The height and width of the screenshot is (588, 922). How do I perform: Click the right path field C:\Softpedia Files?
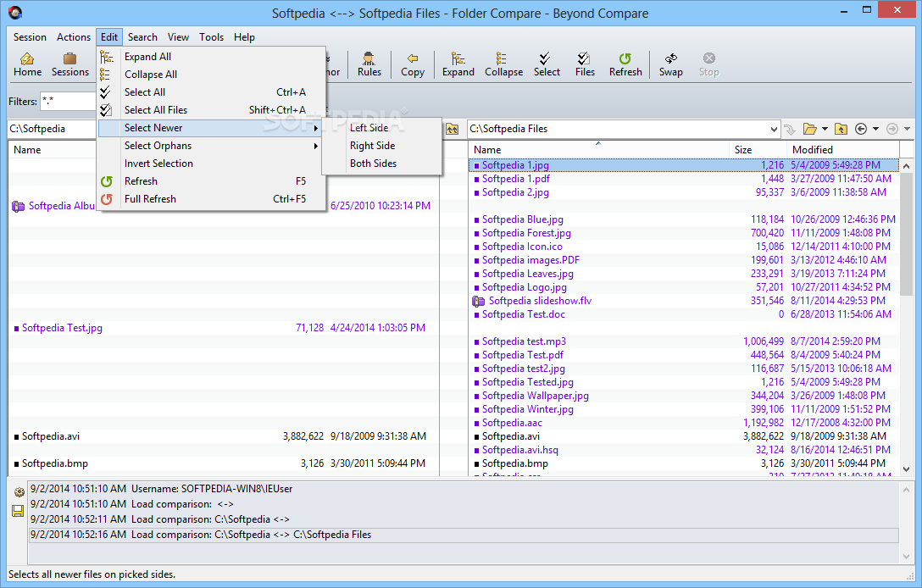tap(624, 129)
